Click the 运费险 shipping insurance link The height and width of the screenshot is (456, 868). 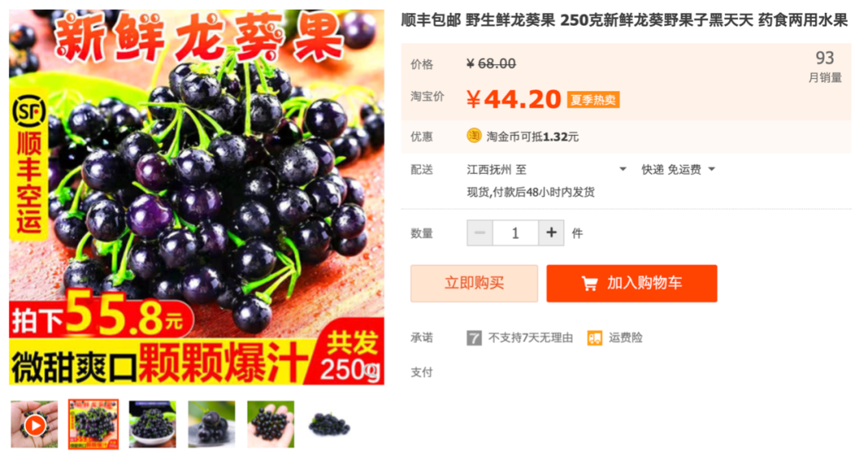click(625, 338)
